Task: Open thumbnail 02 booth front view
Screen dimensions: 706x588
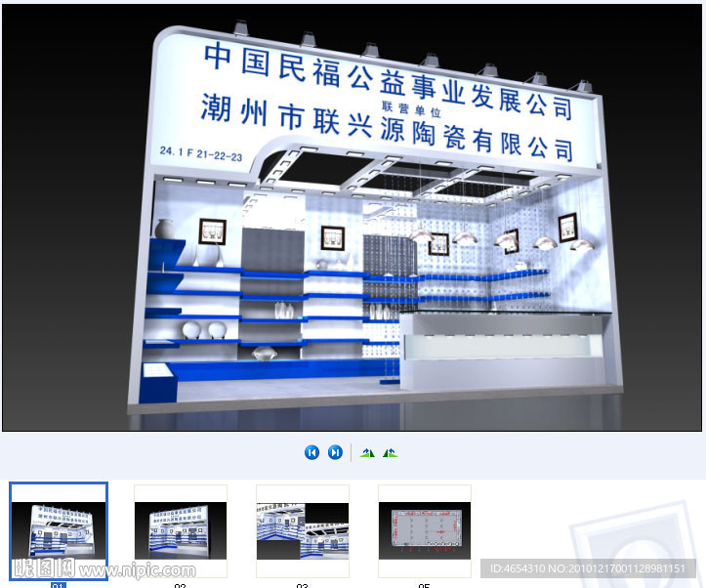Action: (x=181, y=530)
